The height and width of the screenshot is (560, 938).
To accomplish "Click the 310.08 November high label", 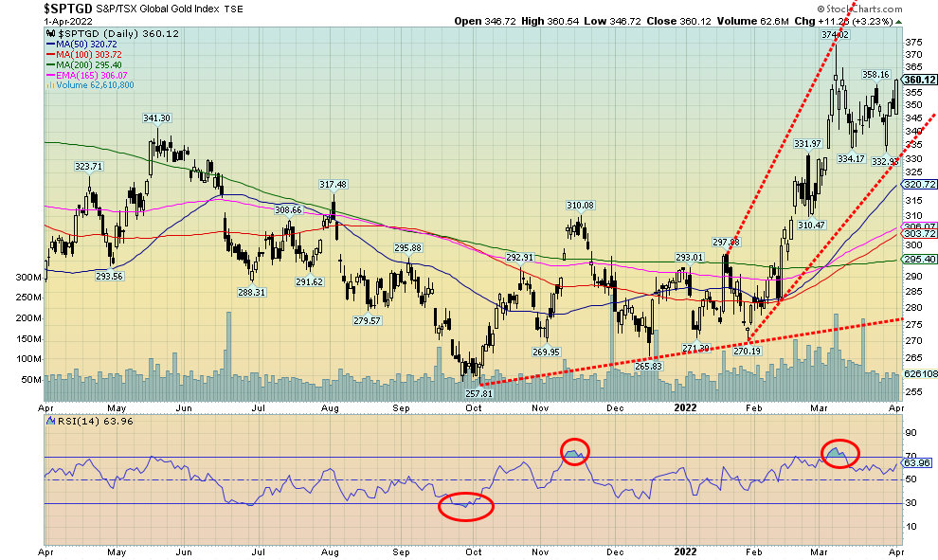I will pos(580,206).
